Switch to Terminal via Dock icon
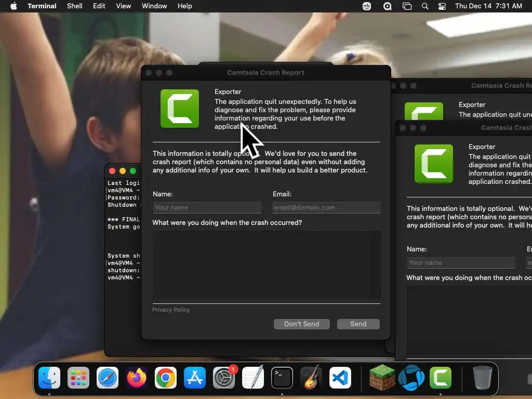 [x=282, y=378]
